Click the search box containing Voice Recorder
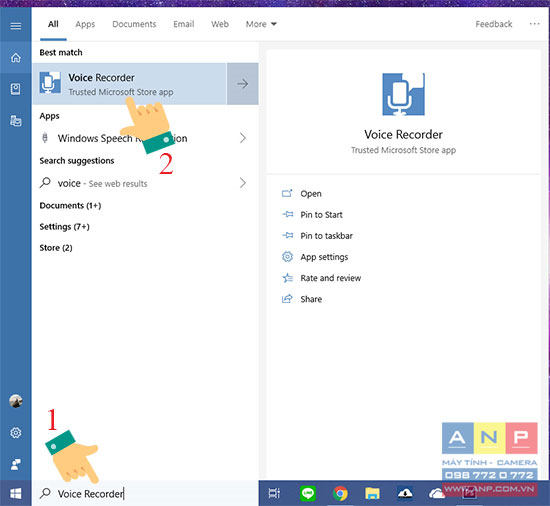The image size is (550, 506). pos(145,493)
